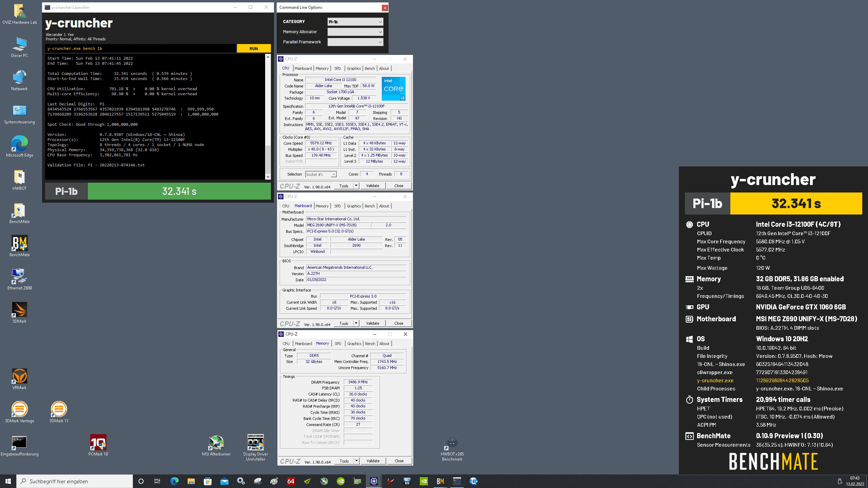Viewport: 868px width, 488px height.
Task: Open the Netzwerk desktop icon
Action: (x=19, y=81)
